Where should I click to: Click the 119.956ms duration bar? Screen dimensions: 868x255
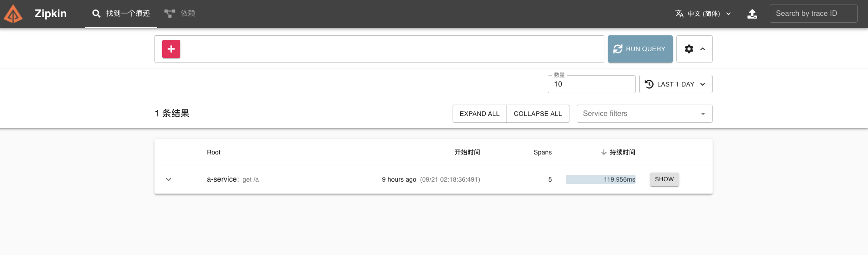click(x=601, y=179)
